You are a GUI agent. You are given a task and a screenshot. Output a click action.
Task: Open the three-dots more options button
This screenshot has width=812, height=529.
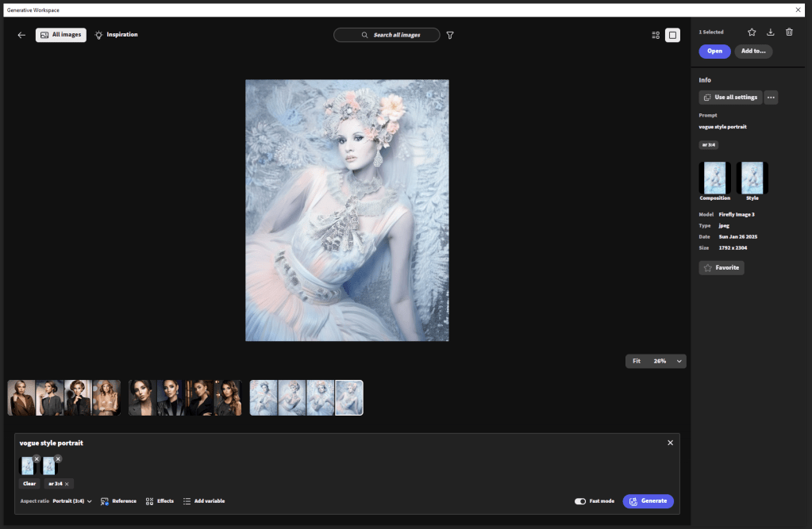point(771,98)
